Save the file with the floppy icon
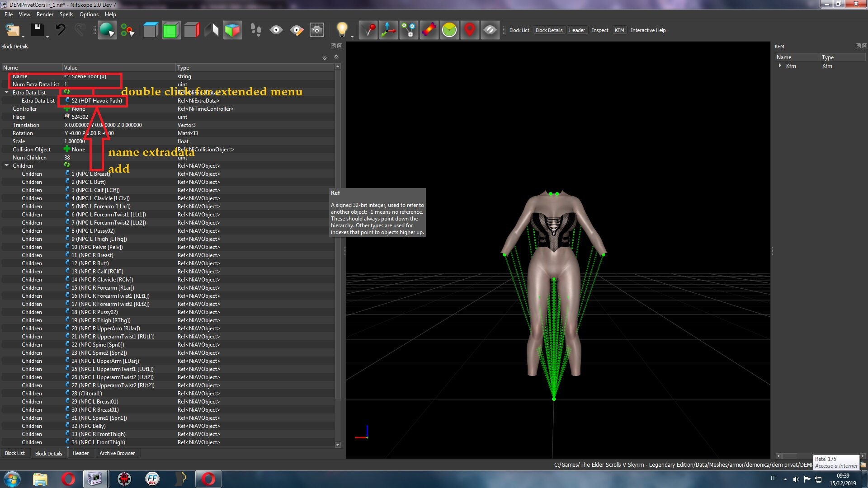The height and width of the screenshot is (488, 868). click(x=37, y=30)
